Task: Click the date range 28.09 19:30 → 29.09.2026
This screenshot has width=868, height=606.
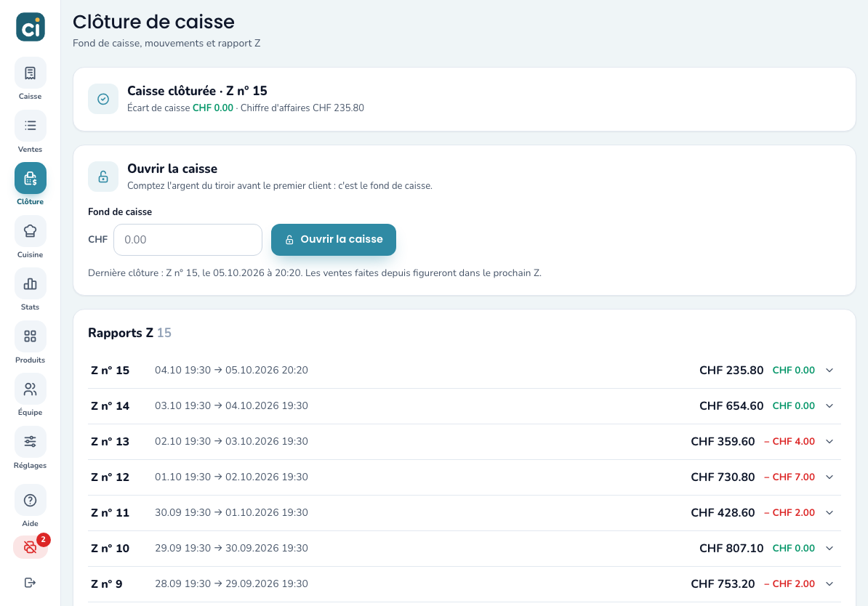Action: (x=231, y=583)
